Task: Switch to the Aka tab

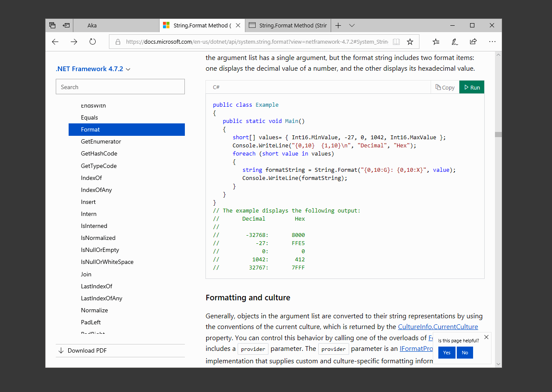Action: click(116, 25)
